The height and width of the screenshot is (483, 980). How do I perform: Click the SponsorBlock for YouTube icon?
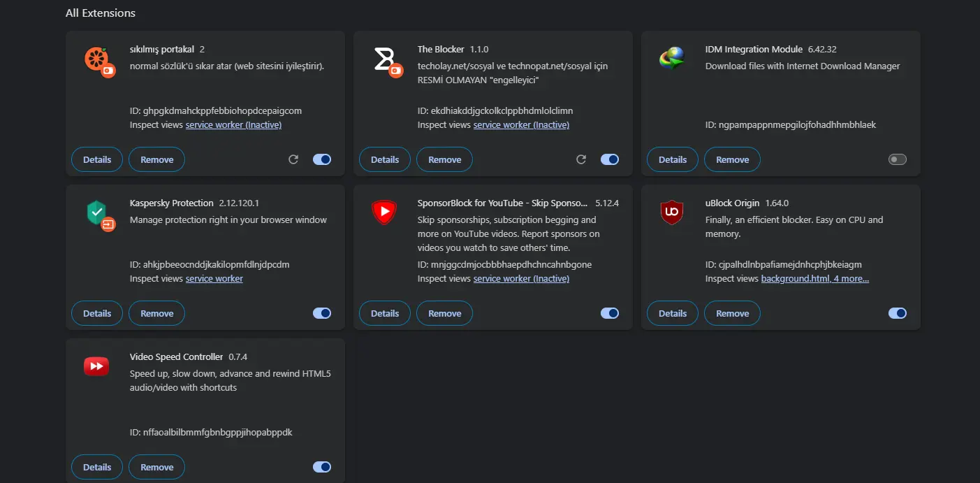click(x=384, y=212)
